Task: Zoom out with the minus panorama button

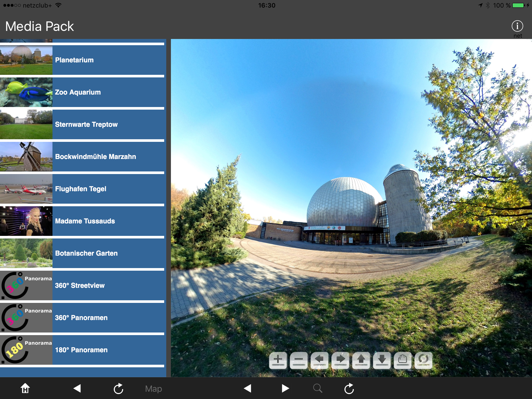Action: (x=299, y=360)
